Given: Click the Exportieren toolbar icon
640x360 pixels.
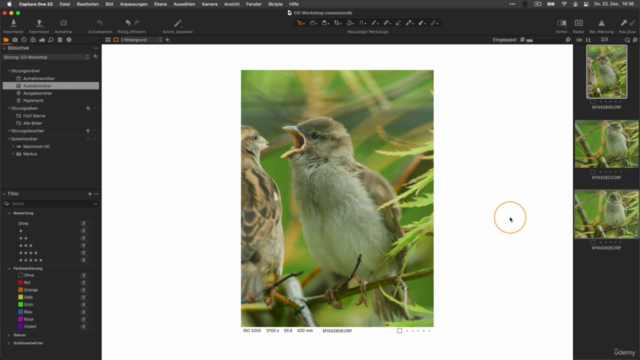Looking at the screenshot, I should (39, 23).
